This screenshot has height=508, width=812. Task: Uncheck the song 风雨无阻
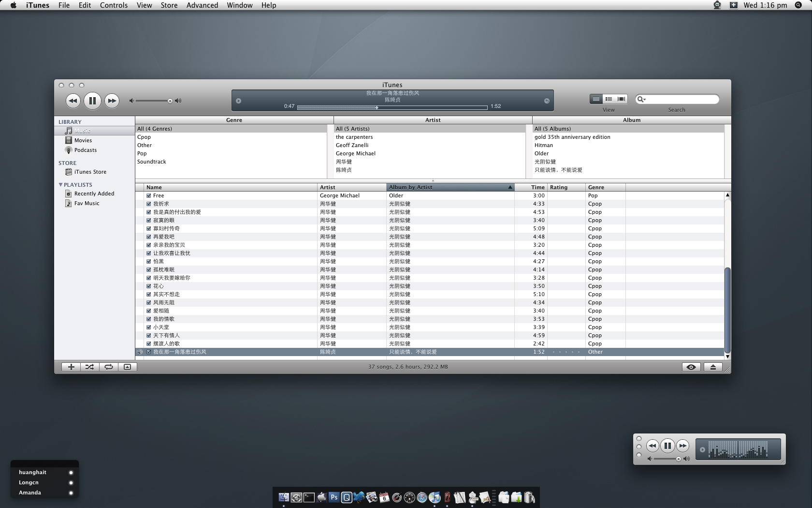(x=149, y=302)
